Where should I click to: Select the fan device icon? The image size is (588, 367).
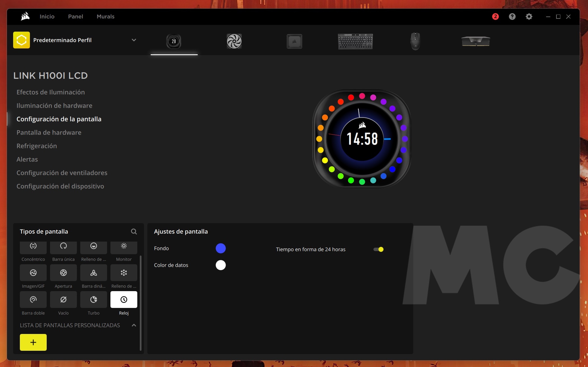(x=234, y=41)
